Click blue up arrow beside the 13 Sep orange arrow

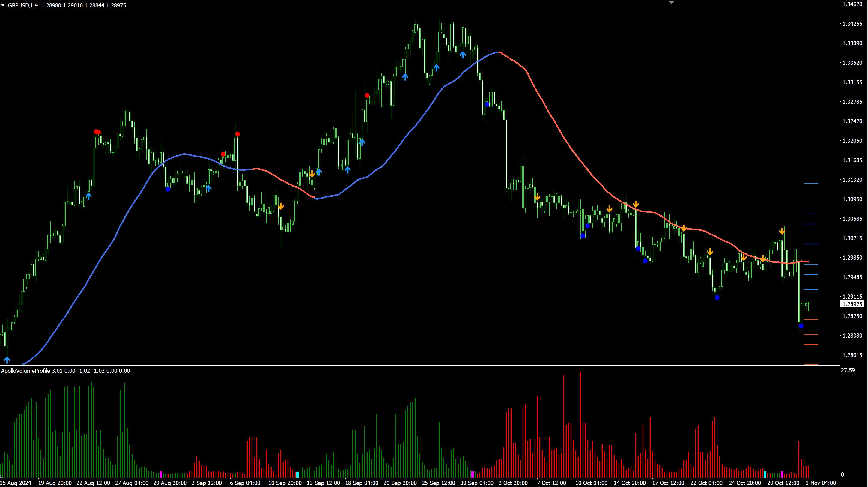pyautogui.click(x=319, y=172)
